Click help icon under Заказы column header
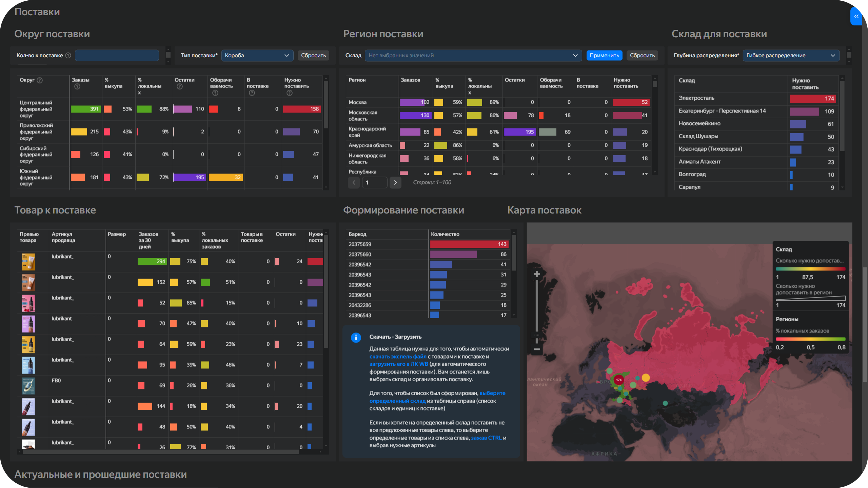Image resolution: width=868 pixels, height=488 pixels. (x=77, y=87)
